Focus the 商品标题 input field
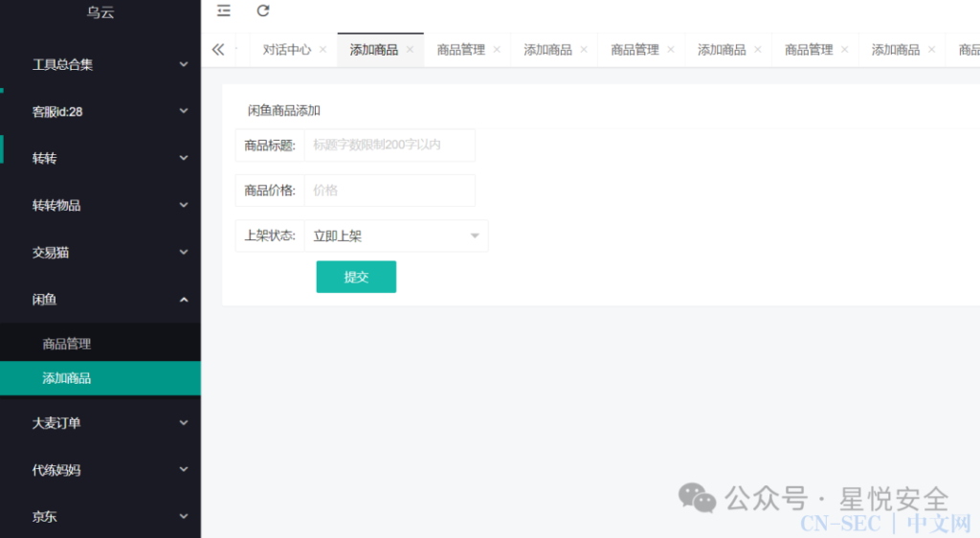The width and height of the screenshot is (980, 538). pos(390,145)
